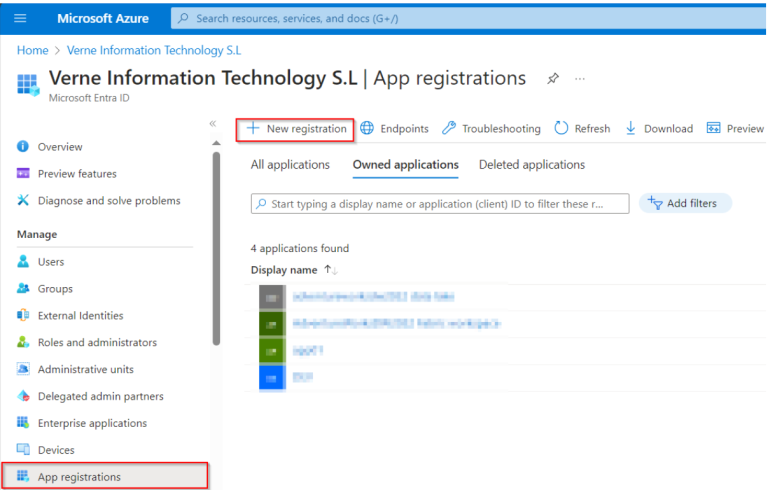The height and width of the screenshot is (490, 768).
Task: Select Owned applications tab
Action: [x=406, y=165]
